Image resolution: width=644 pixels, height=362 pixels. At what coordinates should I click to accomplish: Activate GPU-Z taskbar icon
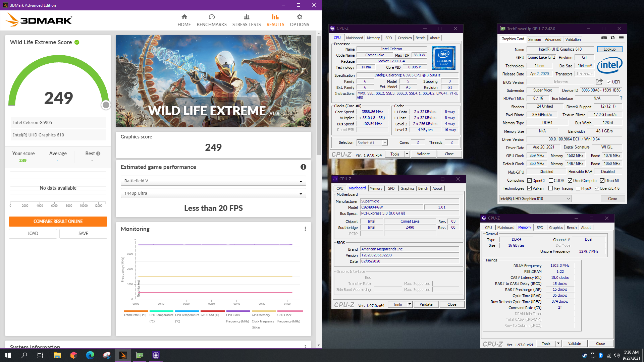coord(139,355)
